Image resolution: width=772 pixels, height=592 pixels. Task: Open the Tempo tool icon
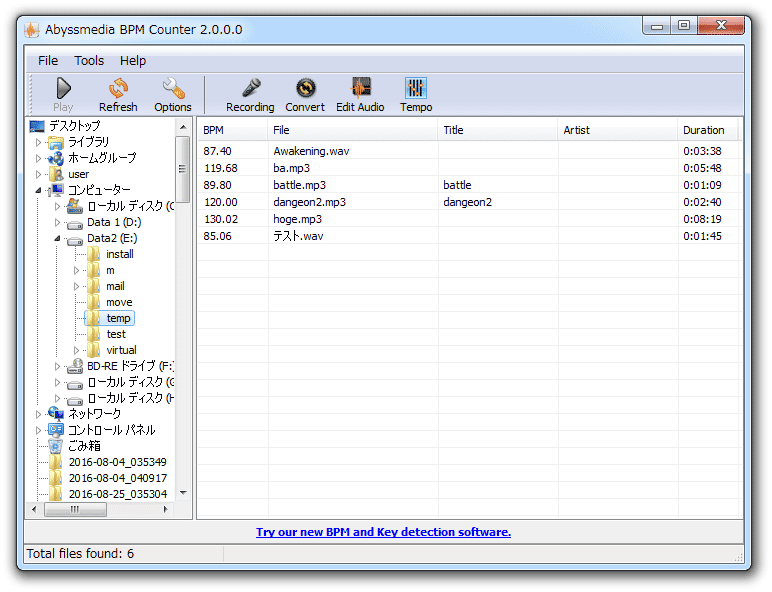point(416,88)
